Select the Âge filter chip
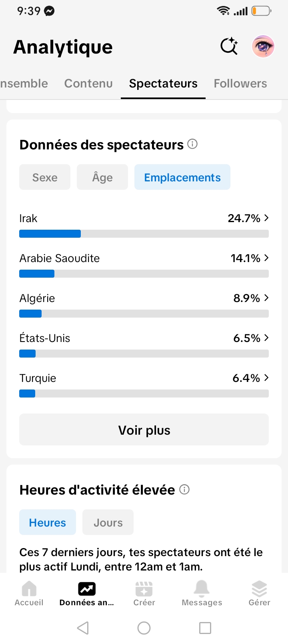The width and height of the screenshot is (288, 644). pyautogui.click(x=102, y=177)
